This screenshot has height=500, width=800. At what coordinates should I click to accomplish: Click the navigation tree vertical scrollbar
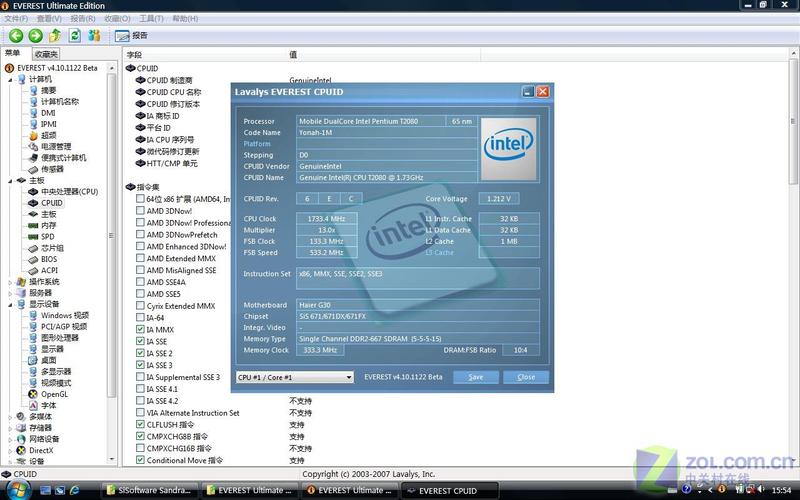(x=111, y=265)
